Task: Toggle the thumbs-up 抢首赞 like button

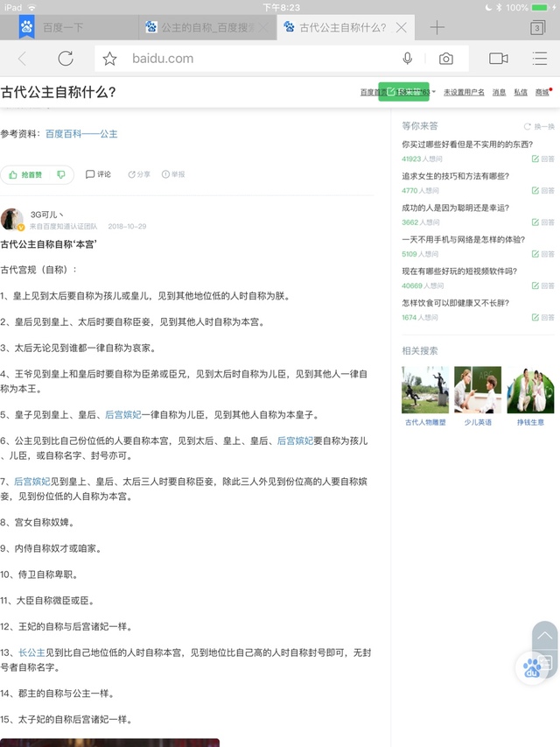Action: tap(26, 174)
